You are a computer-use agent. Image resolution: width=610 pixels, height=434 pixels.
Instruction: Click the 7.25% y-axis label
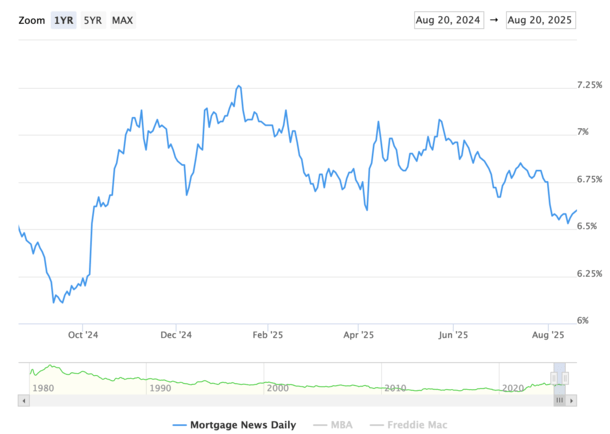(589, 85)
